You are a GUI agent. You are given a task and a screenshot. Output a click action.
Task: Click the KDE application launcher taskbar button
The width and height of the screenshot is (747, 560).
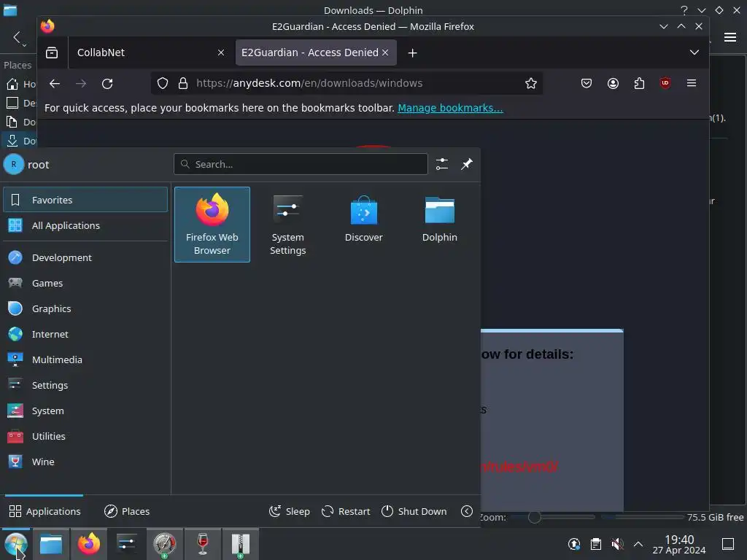click(x=16, y=544)
